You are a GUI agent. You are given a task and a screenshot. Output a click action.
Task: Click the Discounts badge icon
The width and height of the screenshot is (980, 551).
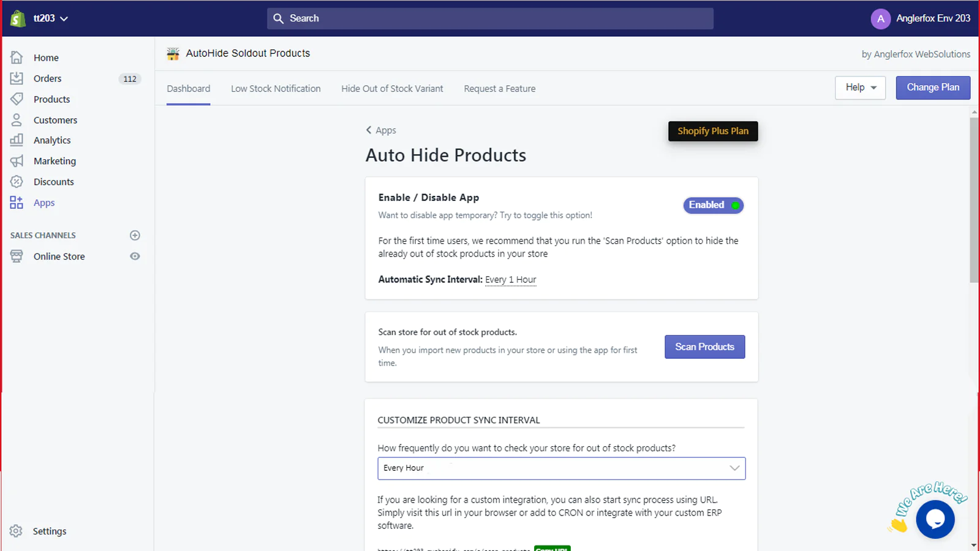click(17, 182)
